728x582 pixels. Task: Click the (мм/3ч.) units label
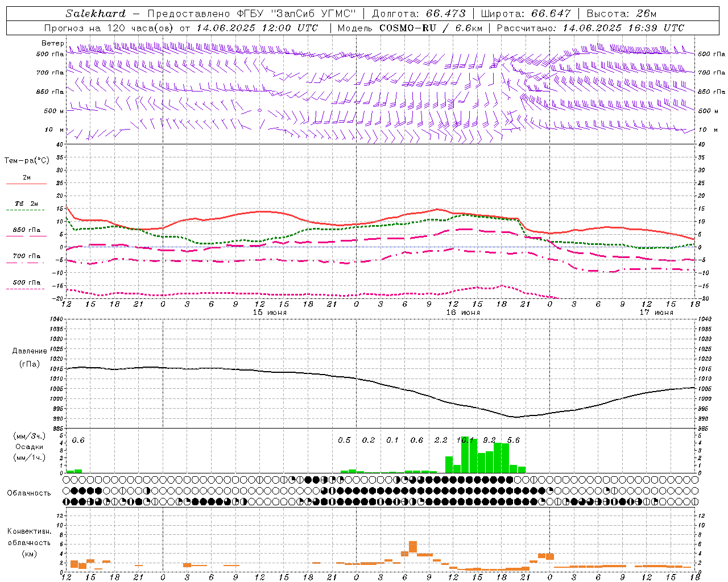point(30,436)
